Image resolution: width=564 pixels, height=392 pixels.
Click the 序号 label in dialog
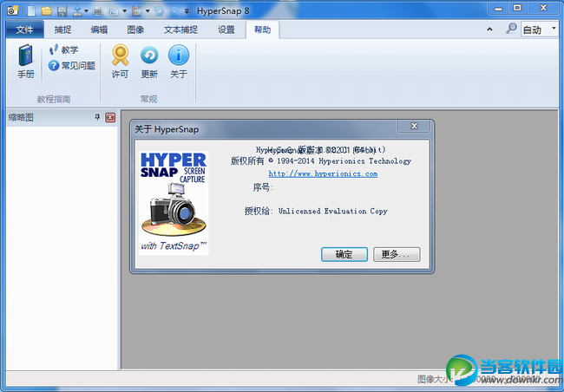(263, 187)
